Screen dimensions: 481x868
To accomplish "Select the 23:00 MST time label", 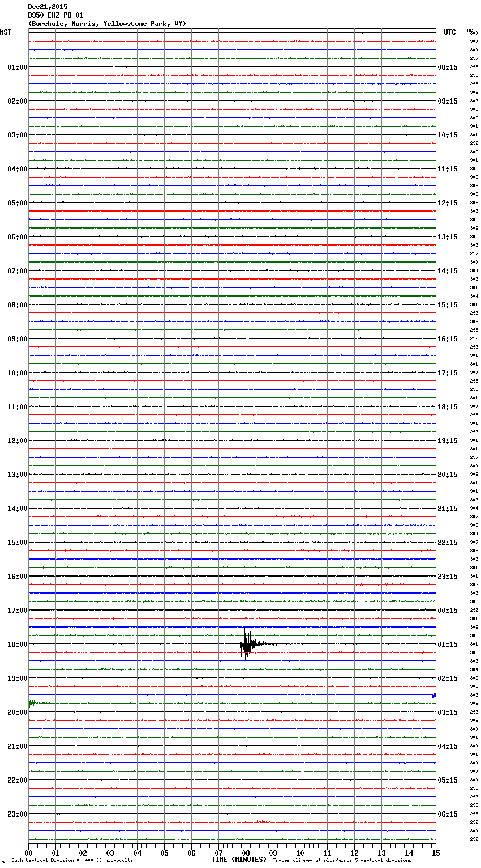I will click(18, 814).
